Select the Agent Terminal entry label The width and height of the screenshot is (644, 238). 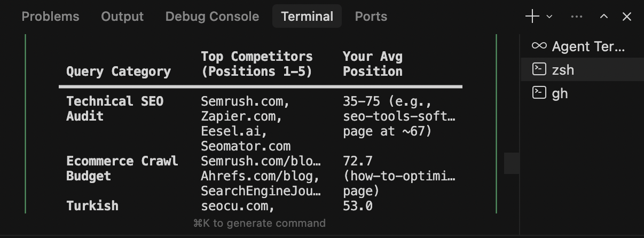588,46
